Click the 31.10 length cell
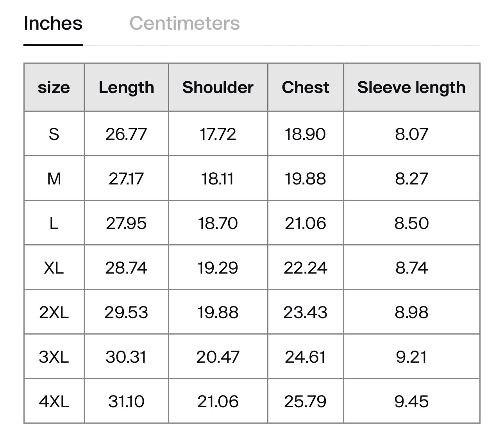 (x=126, y=401)
